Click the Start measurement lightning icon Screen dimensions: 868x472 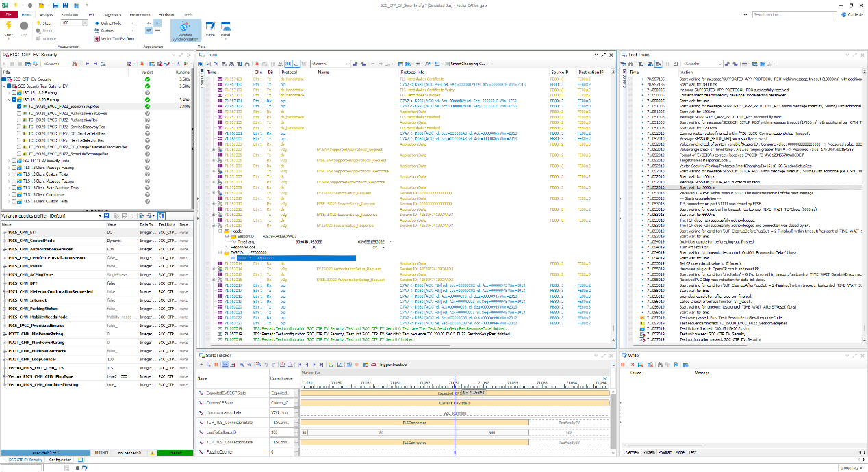click(x=9, y=25)
